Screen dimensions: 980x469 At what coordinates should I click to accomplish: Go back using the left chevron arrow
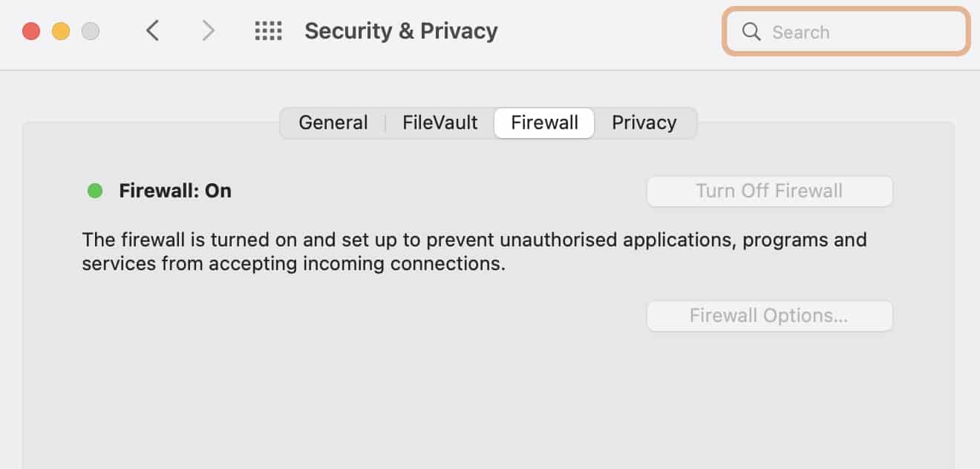[153, 30]
